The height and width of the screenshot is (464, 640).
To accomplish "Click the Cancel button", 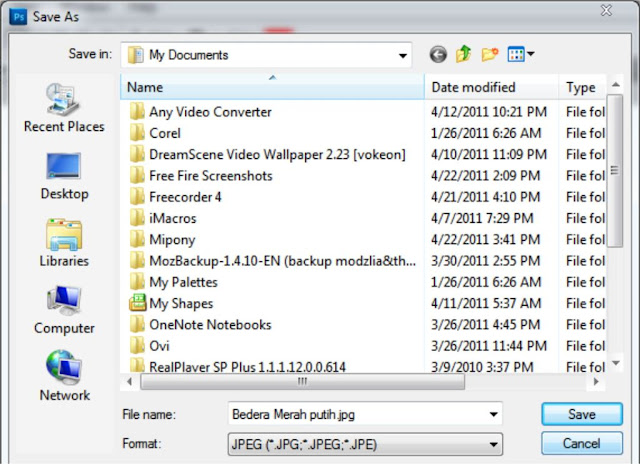I will [x=582, y=443].
